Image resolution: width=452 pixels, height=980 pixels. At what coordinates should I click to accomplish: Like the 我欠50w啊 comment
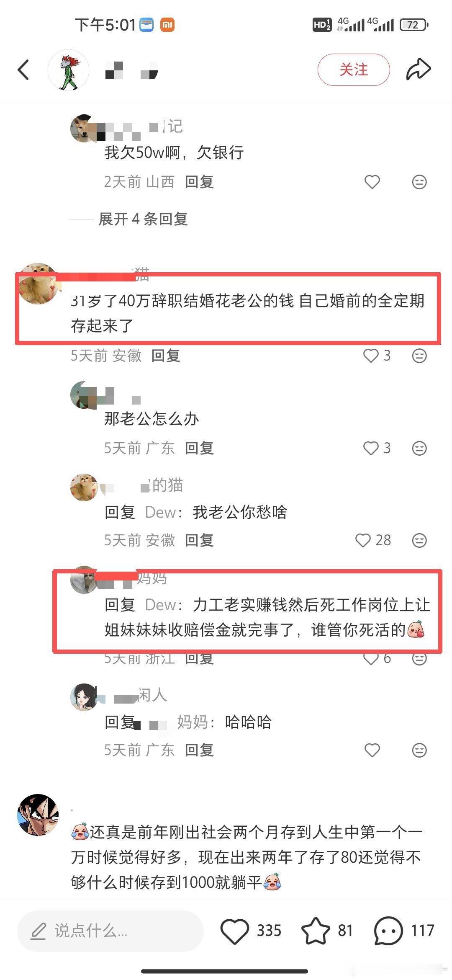pyautogui.click(x=372, y=182)
